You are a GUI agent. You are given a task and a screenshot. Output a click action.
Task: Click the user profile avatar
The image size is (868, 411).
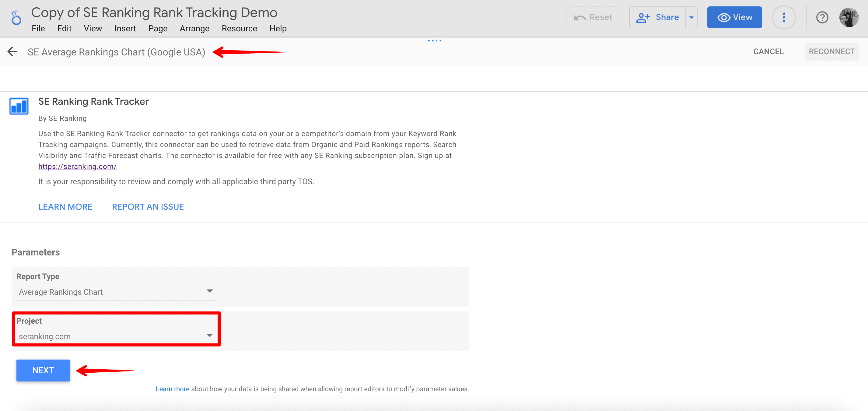coord(849,17)
